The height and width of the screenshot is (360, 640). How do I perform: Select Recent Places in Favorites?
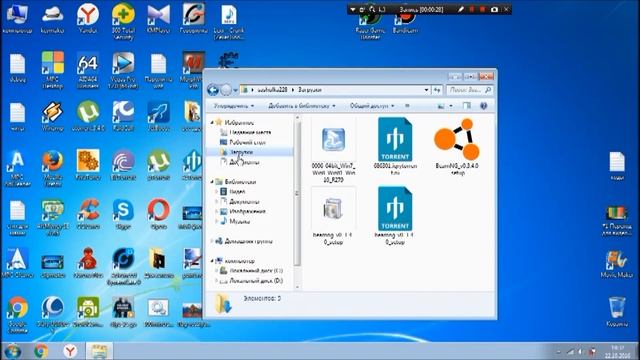(x=245, y=132)
